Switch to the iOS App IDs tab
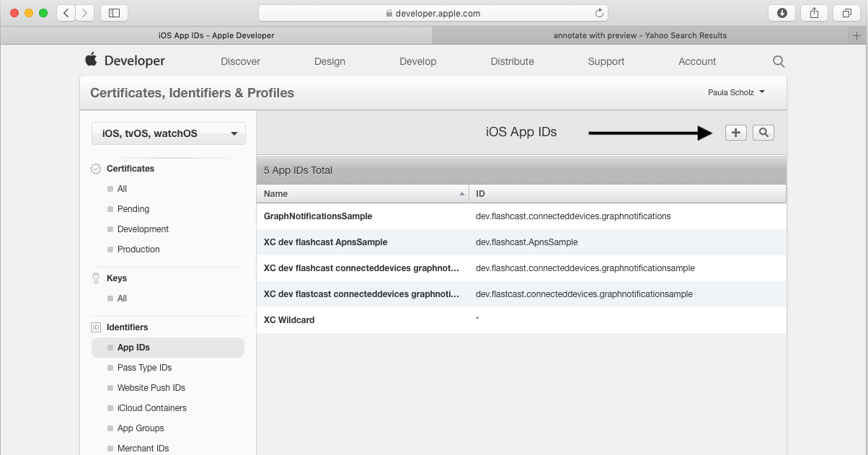The image size is (868, 455). [216, 35]
